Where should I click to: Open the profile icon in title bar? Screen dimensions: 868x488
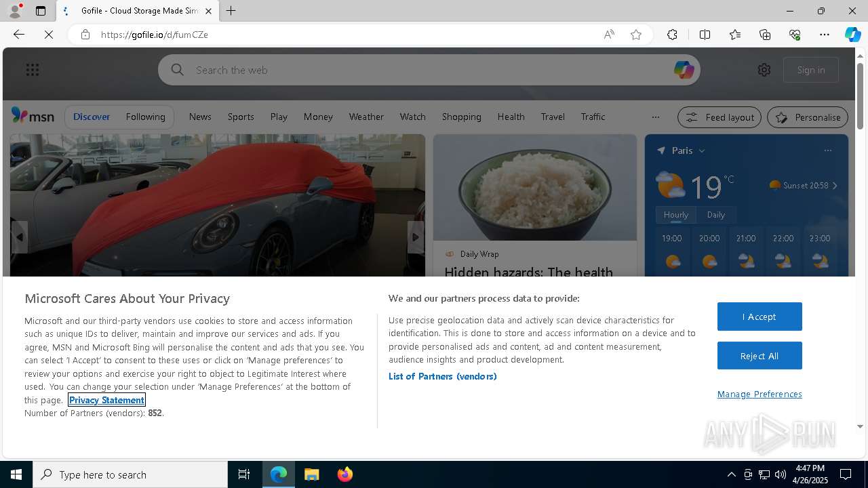point(14,10)
